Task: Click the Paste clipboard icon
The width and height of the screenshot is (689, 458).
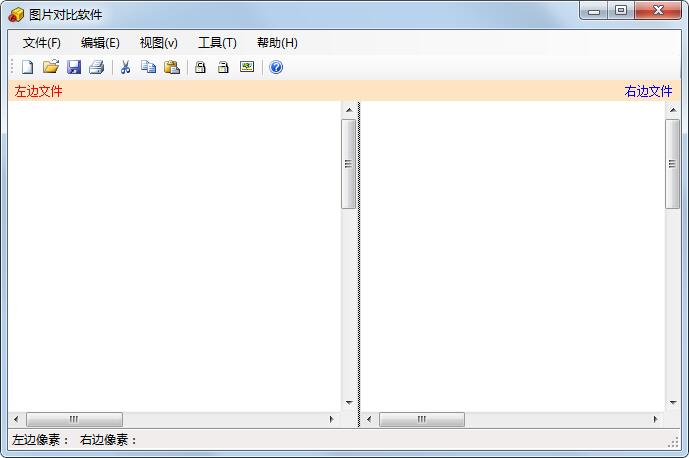Action: 172,67
